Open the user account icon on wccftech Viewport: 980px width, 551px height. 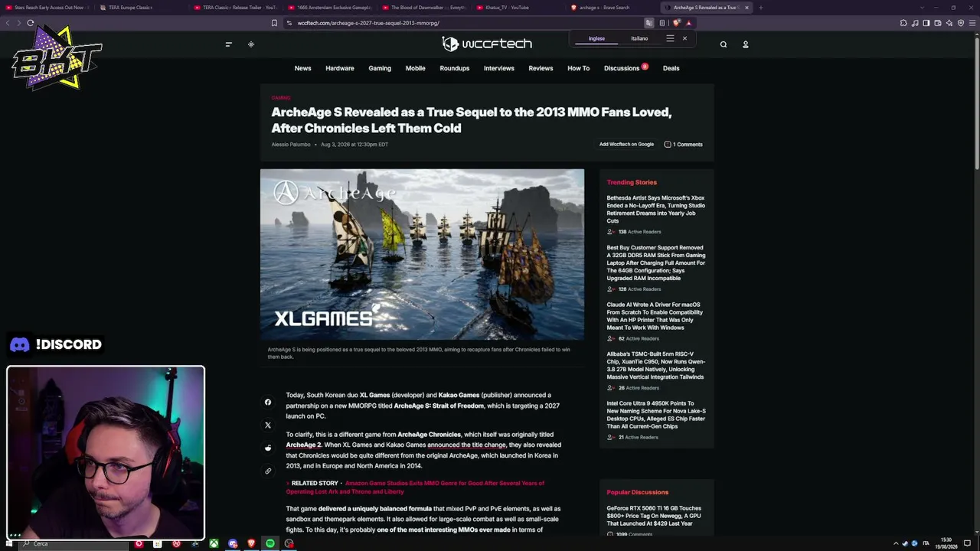coord(745,44)
